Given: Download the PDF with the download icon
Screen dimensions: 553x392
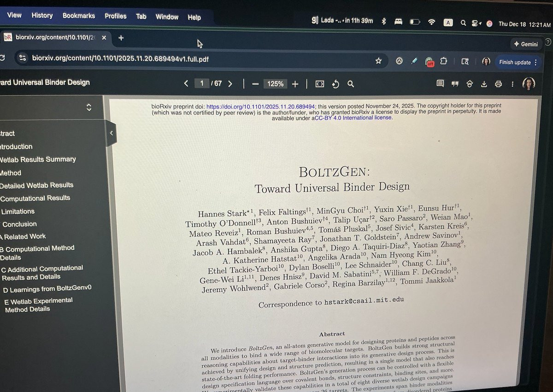Looking at the screenshot, I should click(x=484, y=84).
